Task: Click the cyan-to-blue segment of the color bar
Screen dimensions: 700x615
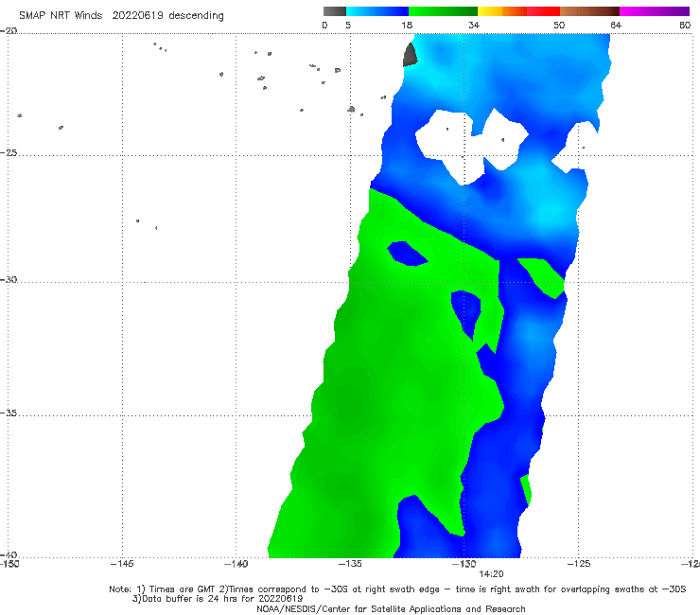Action: click(x=377, y=11)
